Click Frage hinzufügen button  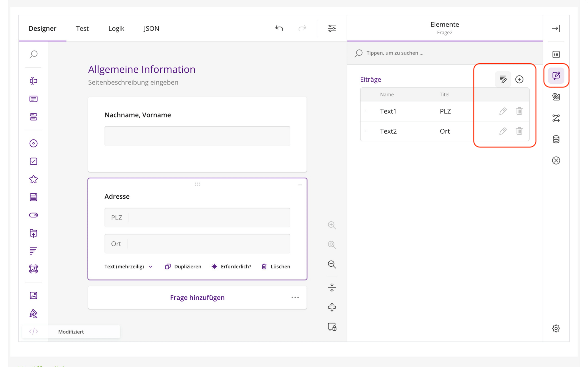197,298
